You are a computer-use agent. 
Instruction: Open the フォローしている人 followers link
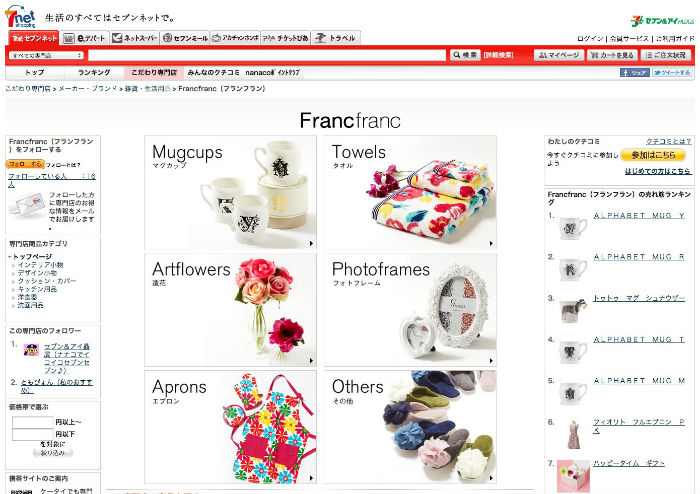tap(51, 180)
